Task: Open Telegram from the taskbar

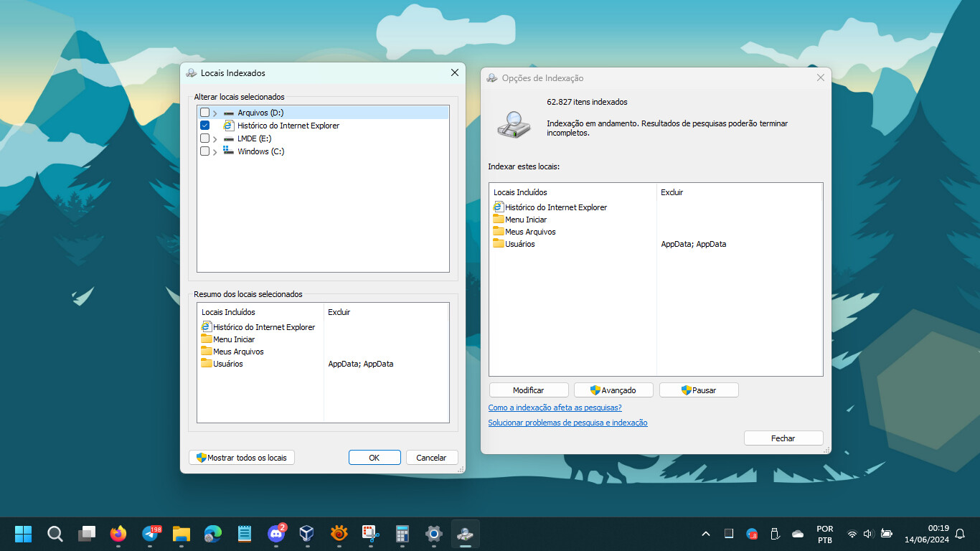Action: click(x=151, y=534)
